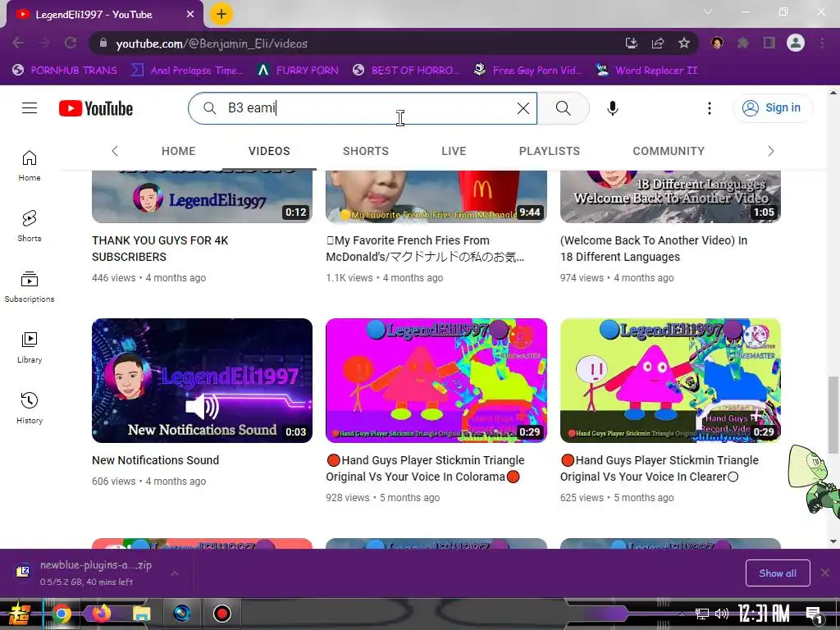Click the avatar extension icon in toolbar

click(x=717, y=43)
